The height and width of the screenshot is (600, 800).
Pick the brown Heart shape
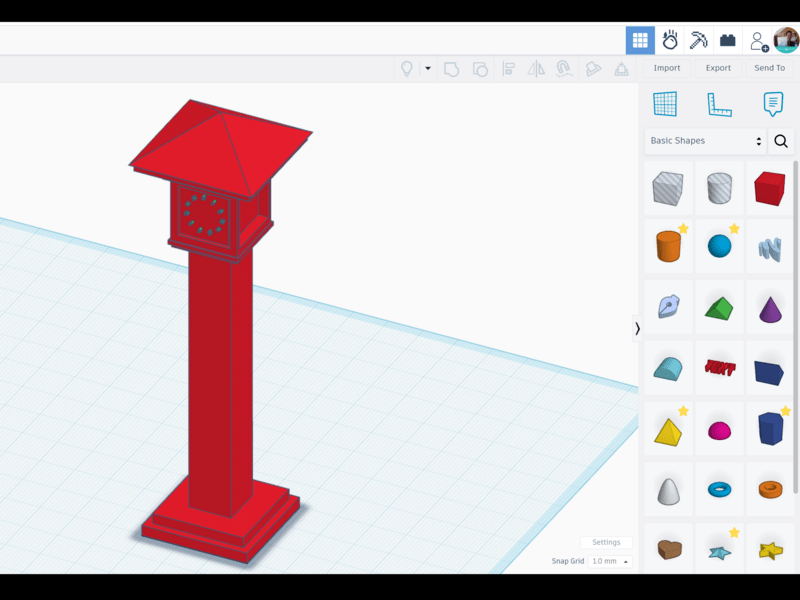(x=669, y=549)
